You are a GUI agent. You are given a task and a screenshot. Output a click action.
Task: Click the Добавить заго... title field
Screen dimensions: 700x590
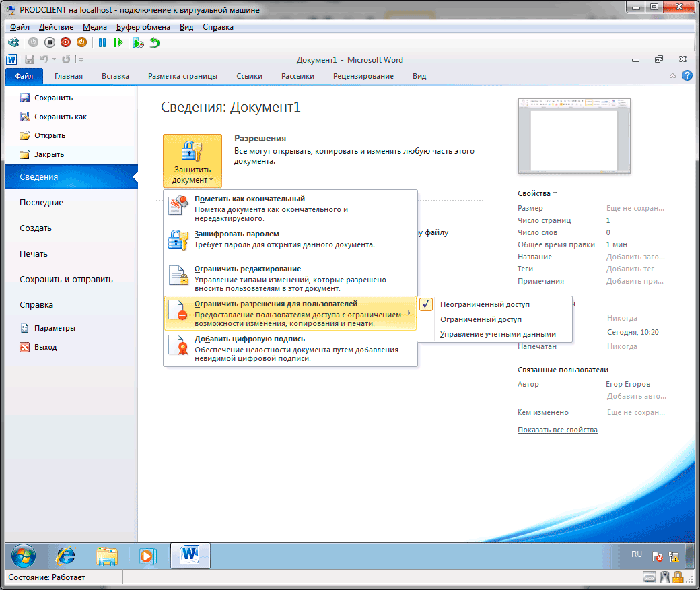[x=635, y=257]
